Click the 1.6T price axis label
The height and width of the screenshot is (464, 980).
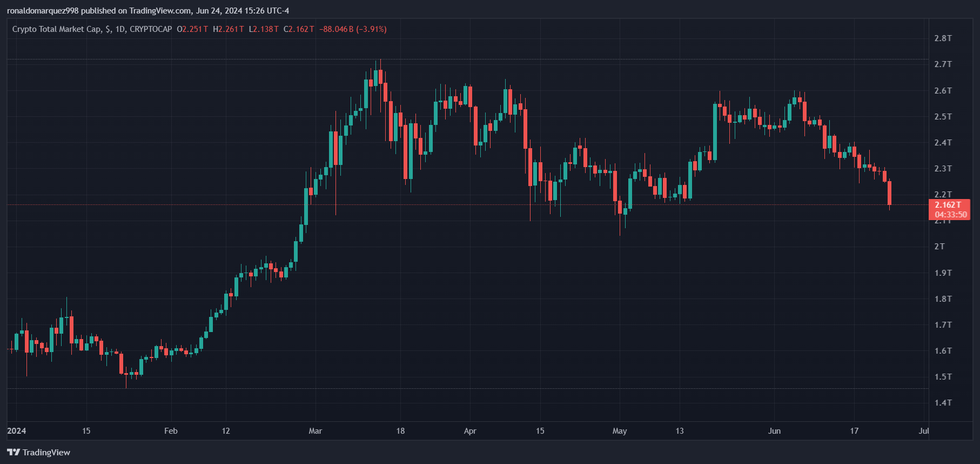click(943, 351)
